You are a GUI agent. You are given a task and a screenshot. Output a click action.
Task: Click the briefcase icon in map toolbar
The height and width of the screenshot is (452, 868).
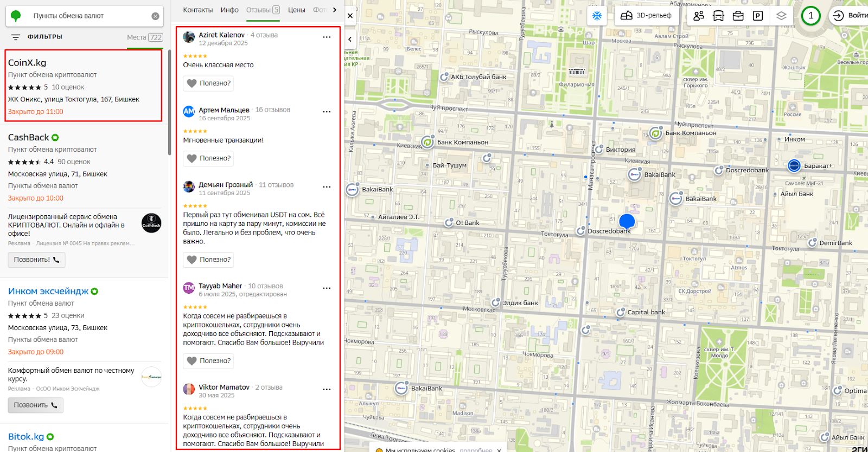738,16
